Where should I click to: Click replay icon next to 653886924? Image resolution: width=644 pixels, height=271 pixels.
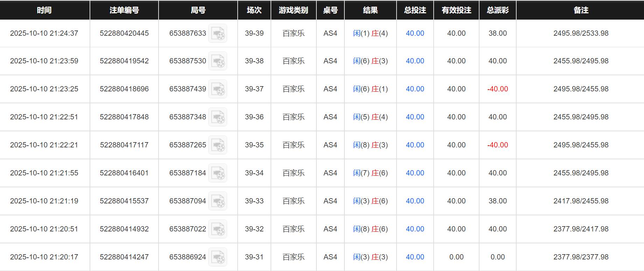pos(218,257)
